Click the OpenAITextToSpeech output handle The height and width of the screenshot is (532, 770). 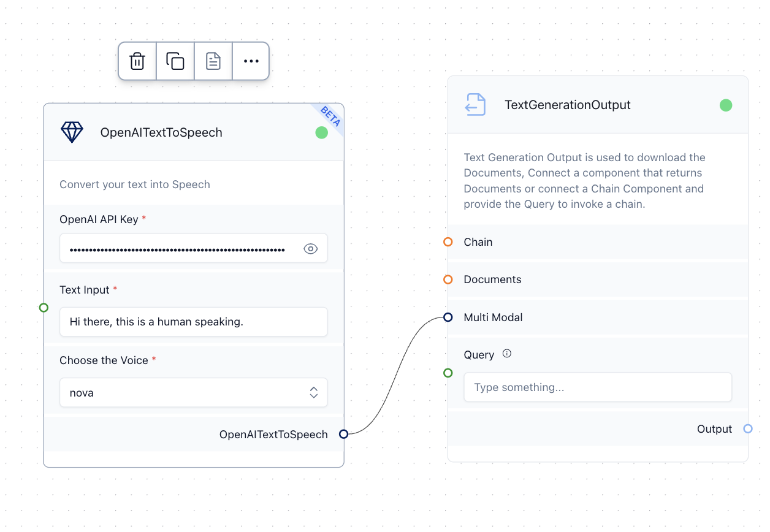click(x=343, y=434)
